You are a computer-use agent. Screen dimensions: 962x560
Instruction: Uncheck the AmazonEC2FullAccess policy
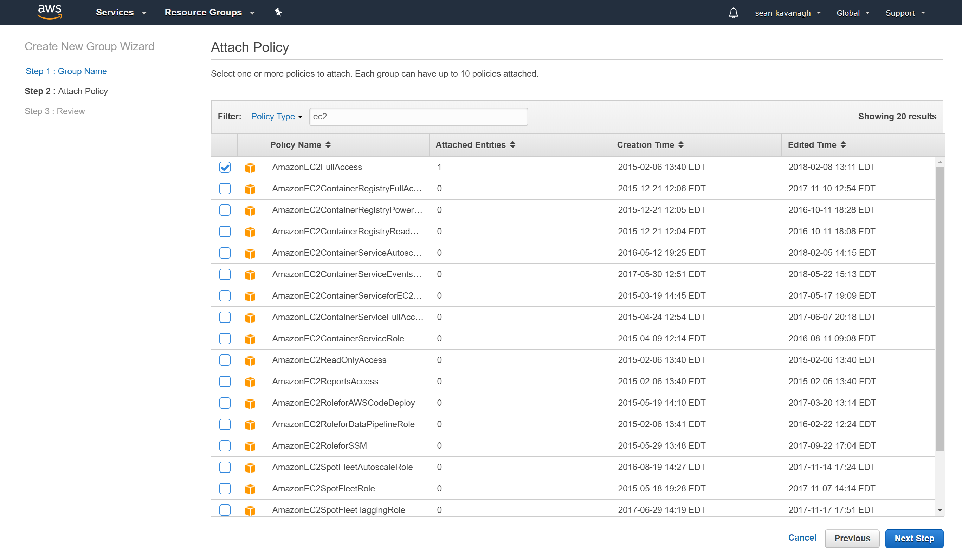point(225,167)
